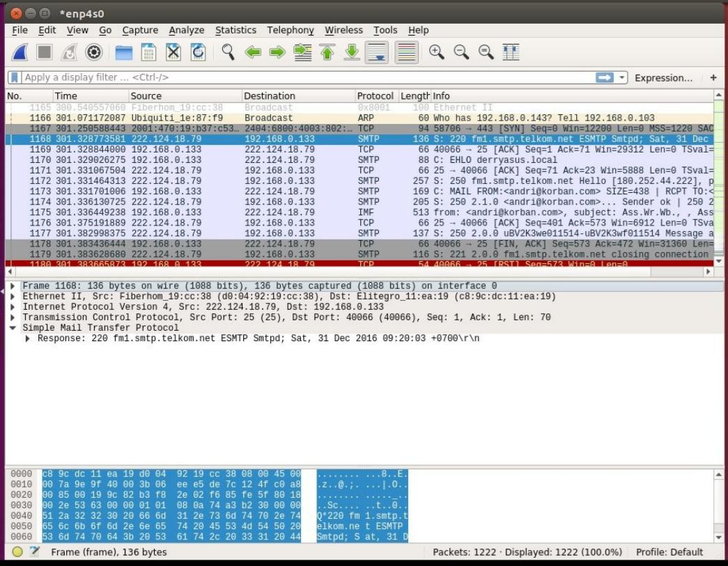
Task: Open the View menu
Action: [77, 30]
